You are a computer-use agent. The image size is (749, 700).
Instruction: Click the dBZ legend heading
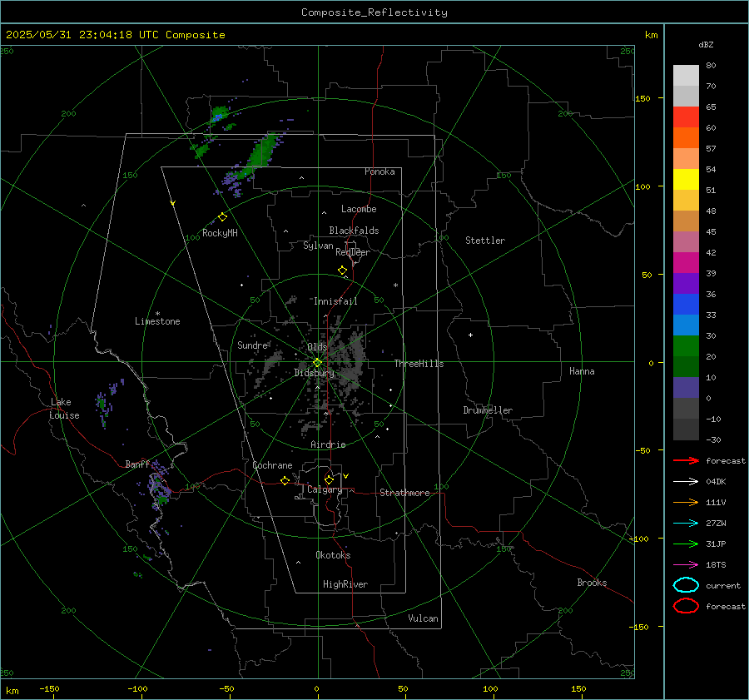point(706,45)
